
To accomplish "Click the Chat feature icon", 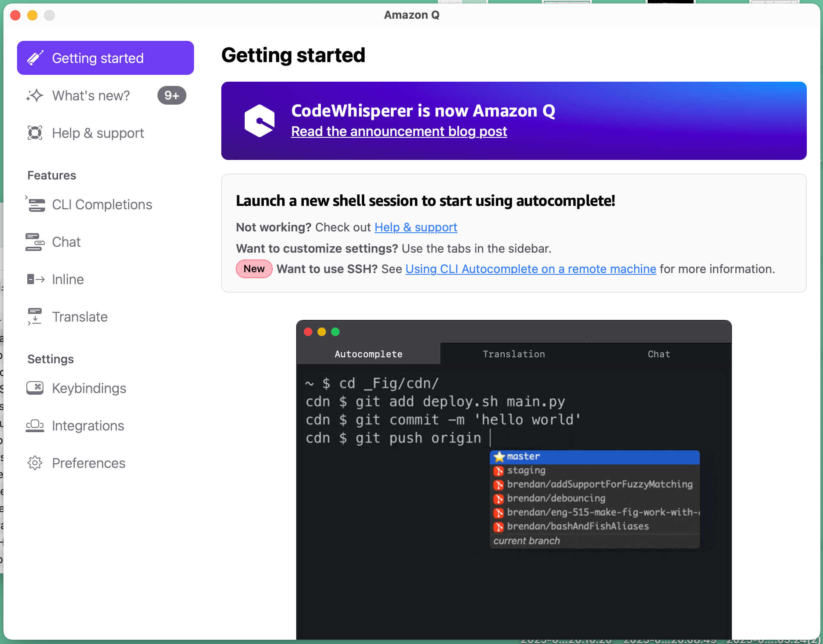I will pos(35,242).
